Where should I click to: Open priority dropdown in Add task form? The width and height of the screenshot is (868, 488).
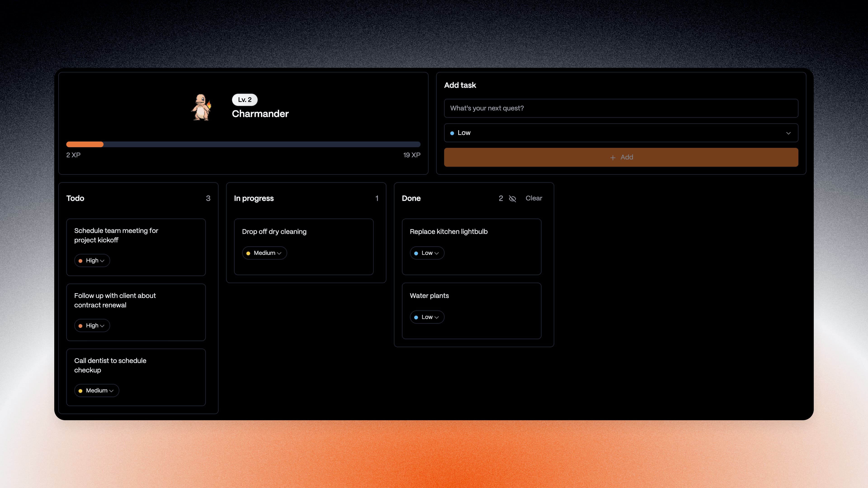click(x=621, y=133)
